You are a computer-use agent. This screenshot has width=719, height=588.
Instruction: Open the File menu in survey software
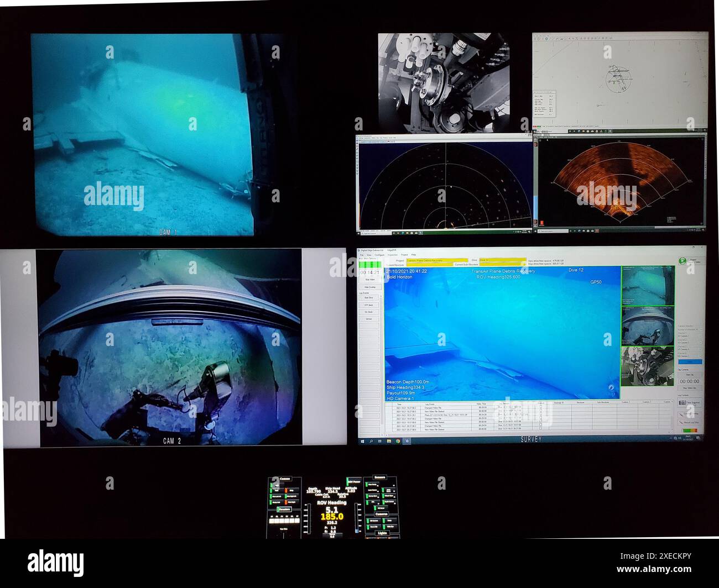click(x=362, y=255)
